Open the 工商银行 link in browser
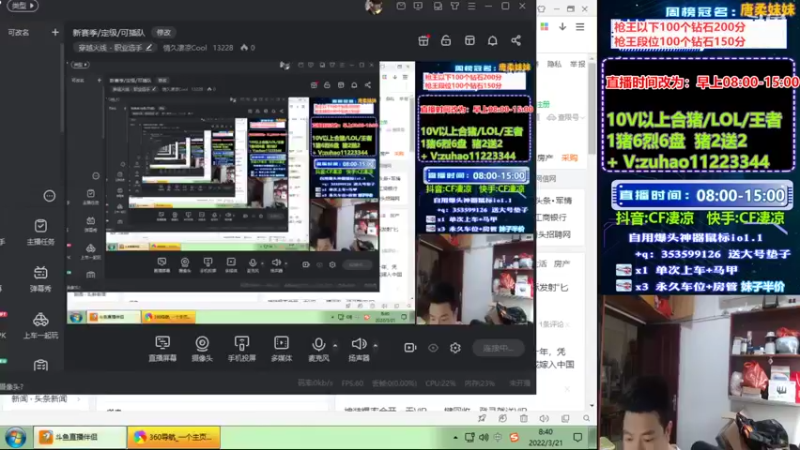This screenshot has width=800, height=450. (x=551, y=217)
